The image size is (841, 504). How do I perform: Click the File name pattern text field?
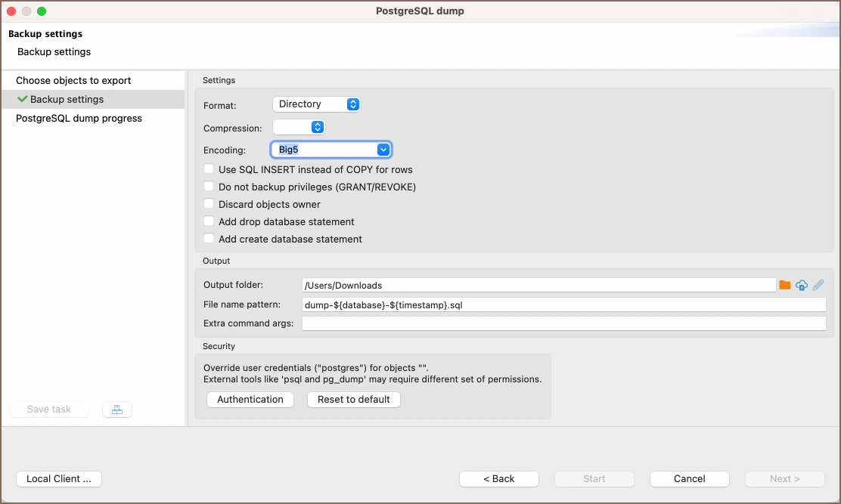click(563, 305)
